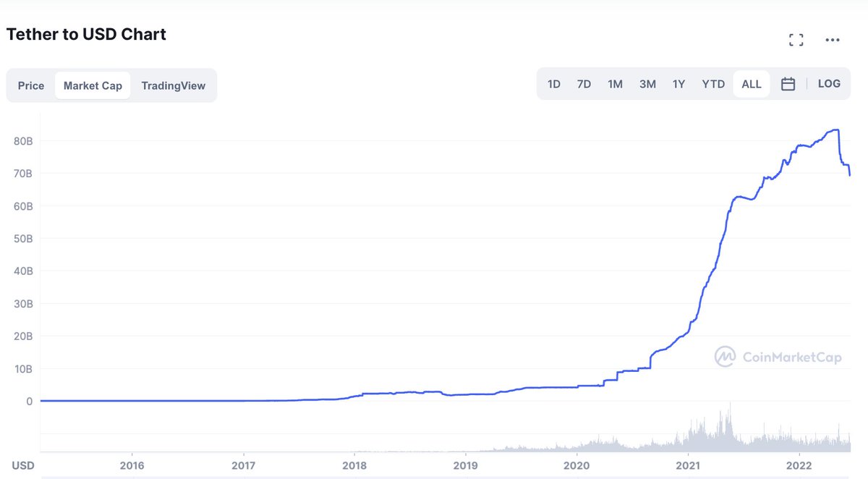Click the 60B y-axis label
868x479 pixels.
click(x=24, y=206)
